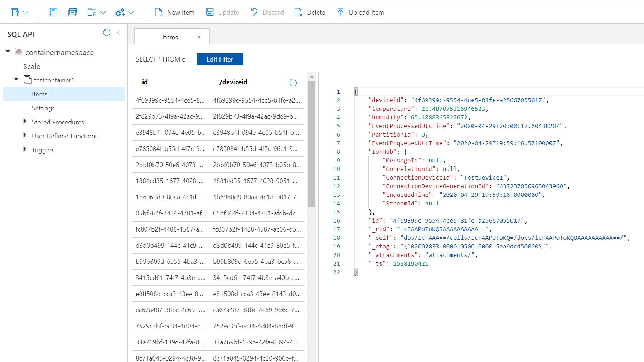Click the New Item button
The image size is (644, 362).
coord(174,12)
